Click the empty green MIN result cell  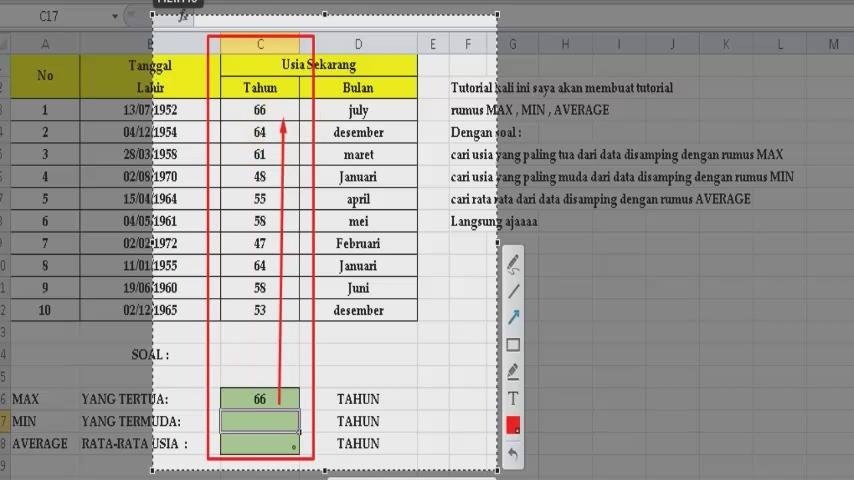tap(260, 421)
